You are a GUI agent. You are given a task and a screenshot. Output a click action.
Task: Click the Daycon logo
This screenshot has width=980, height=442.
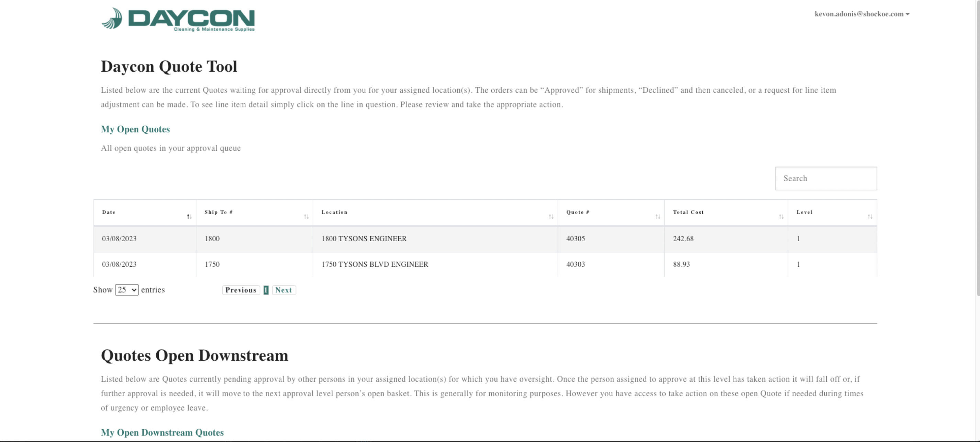(178, 19)
